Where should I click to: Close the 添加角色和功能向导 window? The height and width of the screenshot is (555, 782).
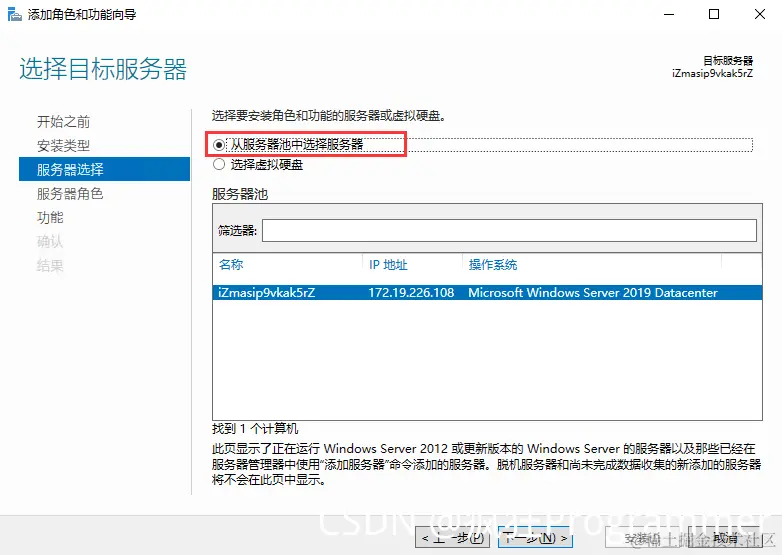pyautogui.click(x=760, y=14)
